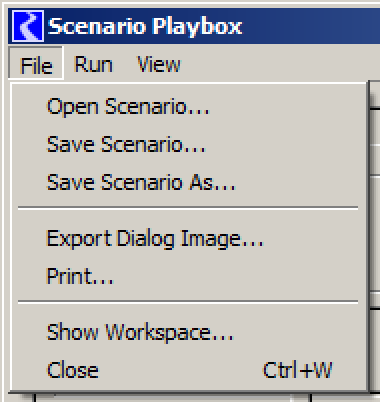The image size is (380, 402).
Task: Export the dialog as an image
Action: (189, 239)
